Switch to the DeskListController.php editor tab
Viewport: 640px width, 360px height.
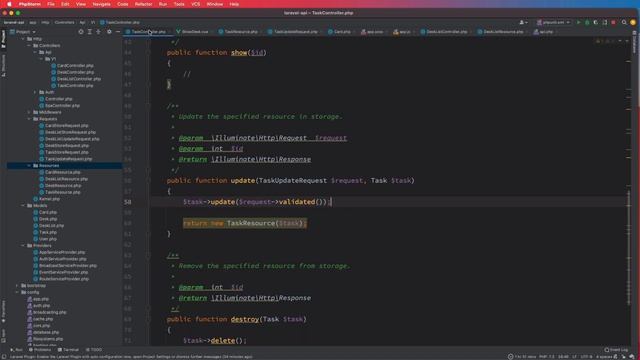click(447, 31)
